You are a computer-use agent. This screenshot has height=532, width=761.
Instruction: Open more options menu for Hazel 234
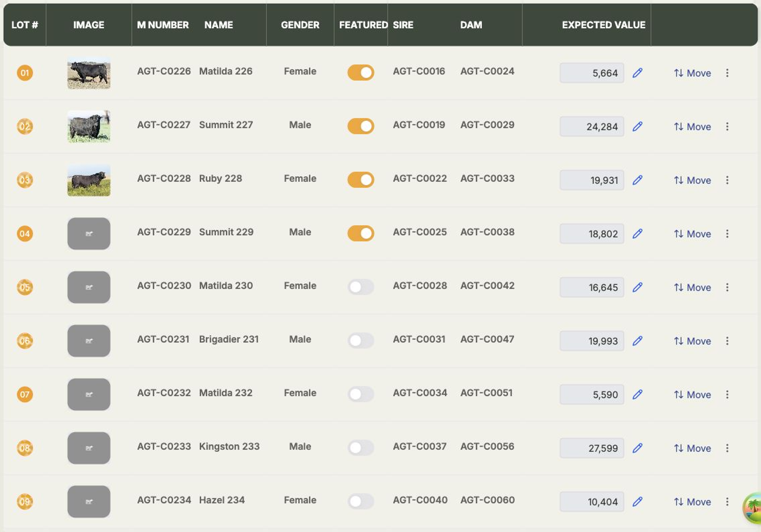(727, 502)
